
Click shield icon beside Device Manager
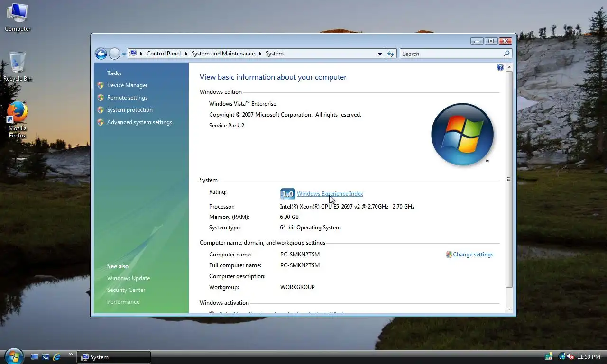(100, 85)
